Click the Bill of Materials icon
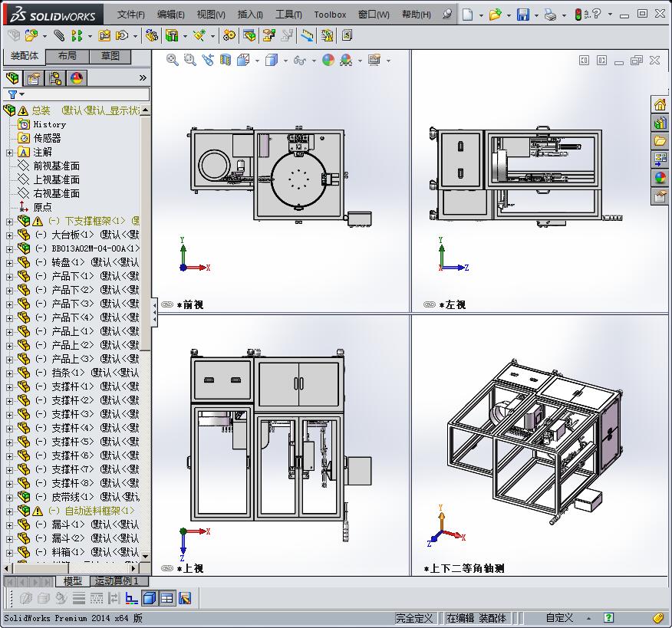 pos(249,35)
